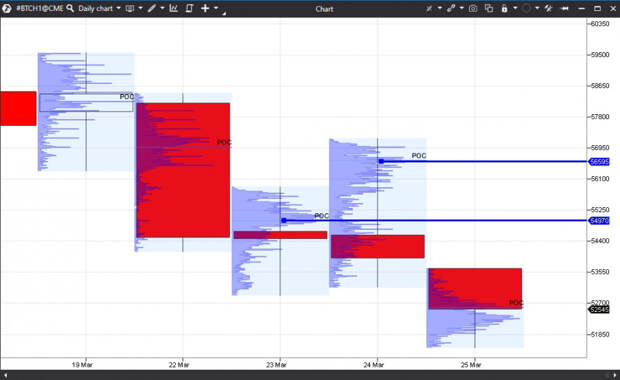The image size is (620, 380).
Task: Take chart screenshot with camera icon
Action: pos(473,8)
